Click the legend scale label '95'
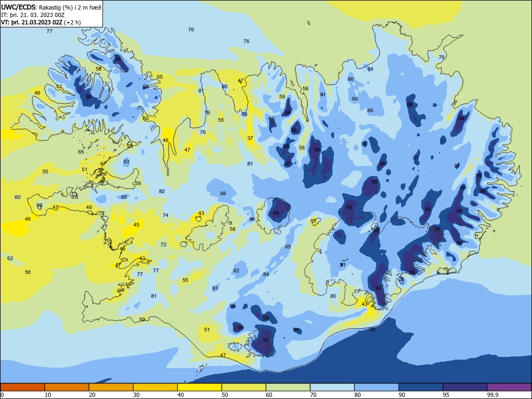 (x=446, y=395)
